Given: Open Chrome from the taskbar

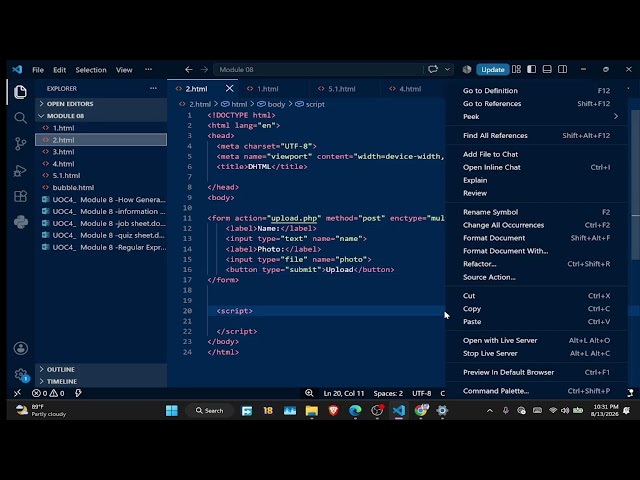Looking at the screenshot, I should coord(420,410).
